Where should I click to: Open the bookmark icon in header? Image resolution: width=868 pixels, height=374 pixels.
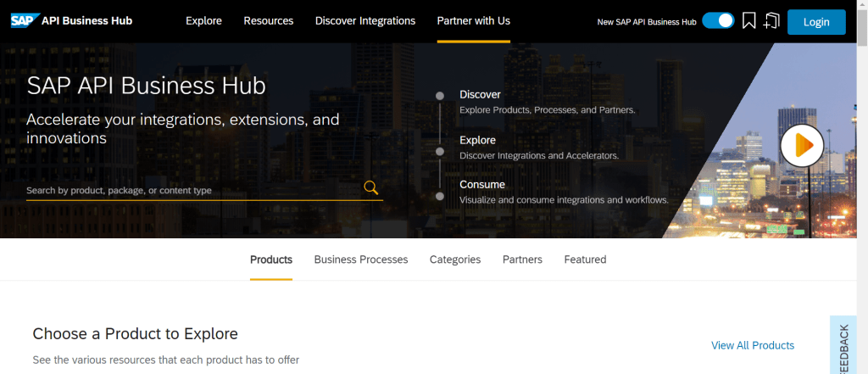pyautogui.click(x=748, y=21)
